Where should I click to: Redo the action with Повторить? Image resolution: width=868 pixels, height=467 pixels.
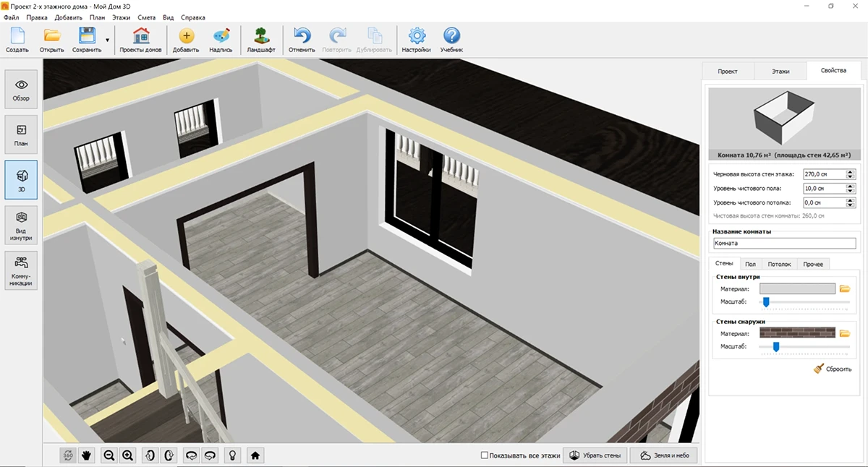tap(338, 40)
